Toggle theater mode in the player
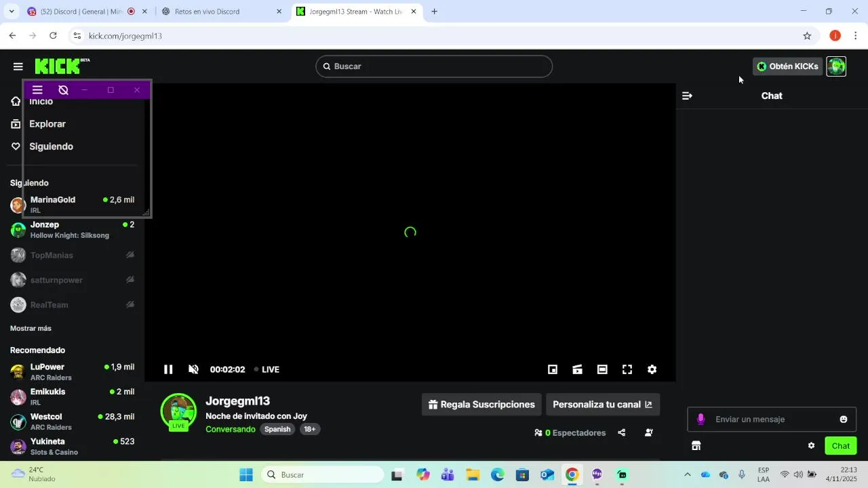The height and width of the screenshot is (488, 868). [x=602, y=369]
